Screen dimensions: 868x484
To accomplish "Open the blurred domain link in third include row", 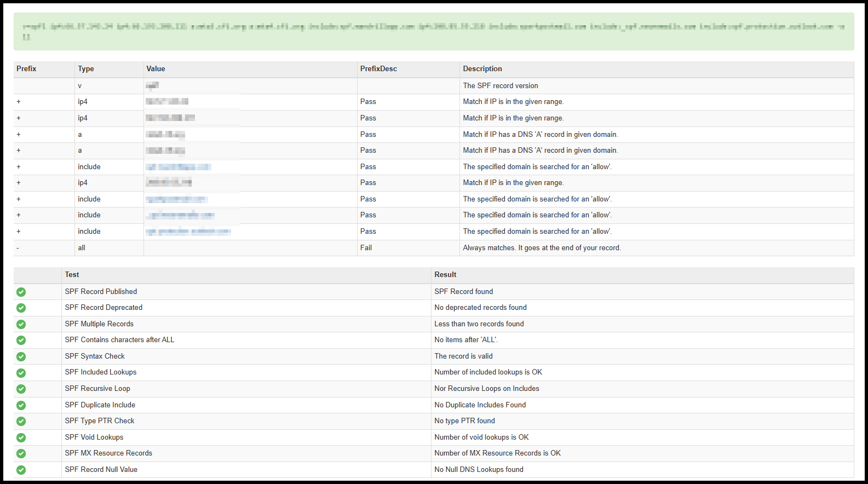I will (180, 215).
